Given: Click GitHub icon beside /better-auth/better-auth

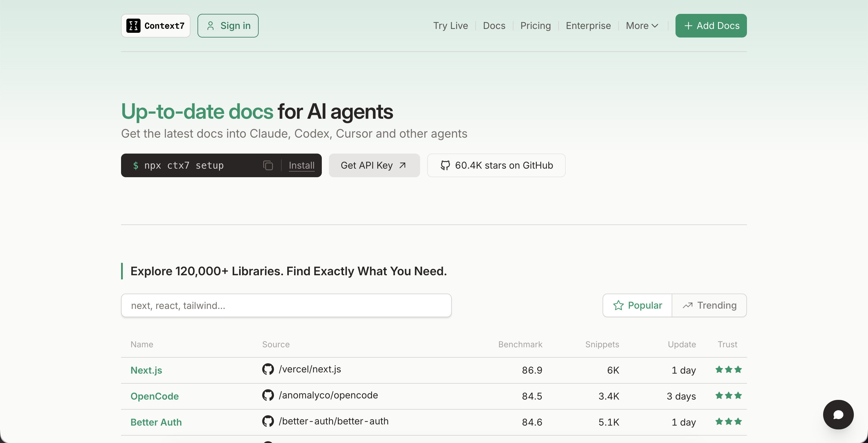Looking at the screenshot, I should (x=268, y=421).
